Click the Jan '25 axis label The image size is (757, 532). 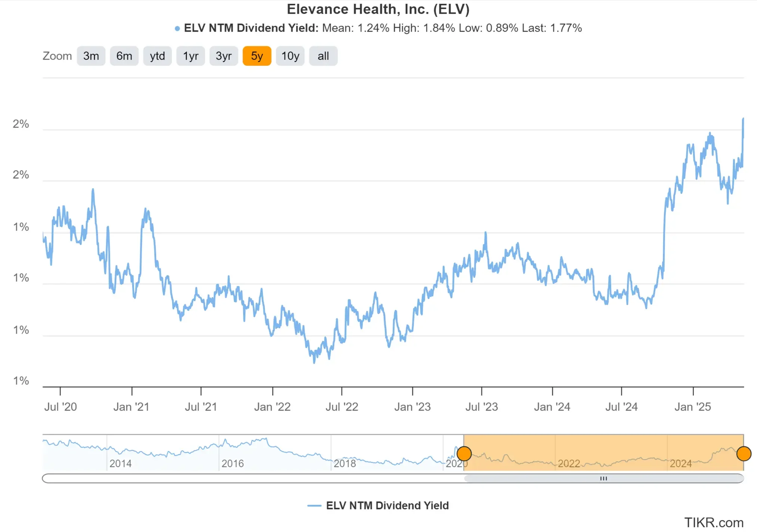[693, 407]
